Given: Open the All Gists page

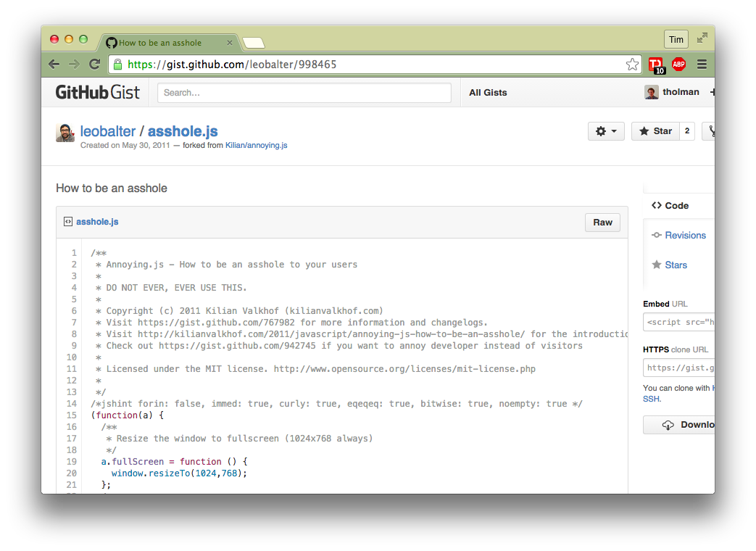Looking at the screenshot, I should (x=488, y=93).
